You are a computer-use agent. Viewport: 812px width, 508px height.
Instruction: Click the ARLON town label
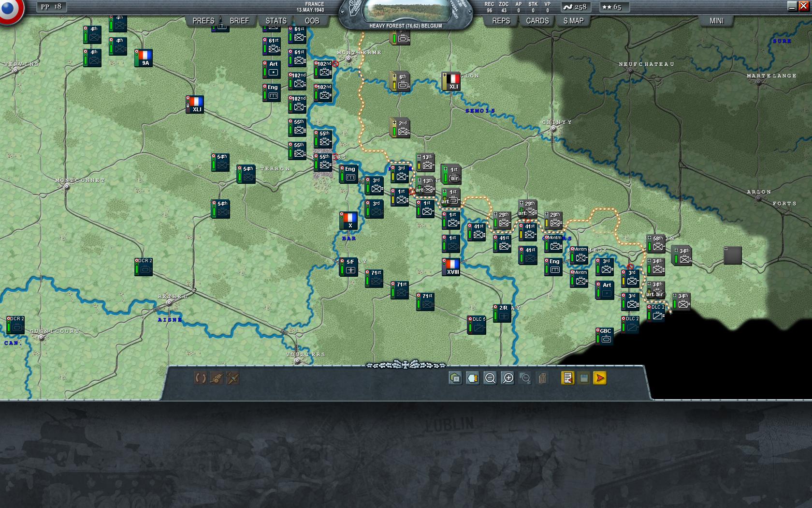coord(759,192)
